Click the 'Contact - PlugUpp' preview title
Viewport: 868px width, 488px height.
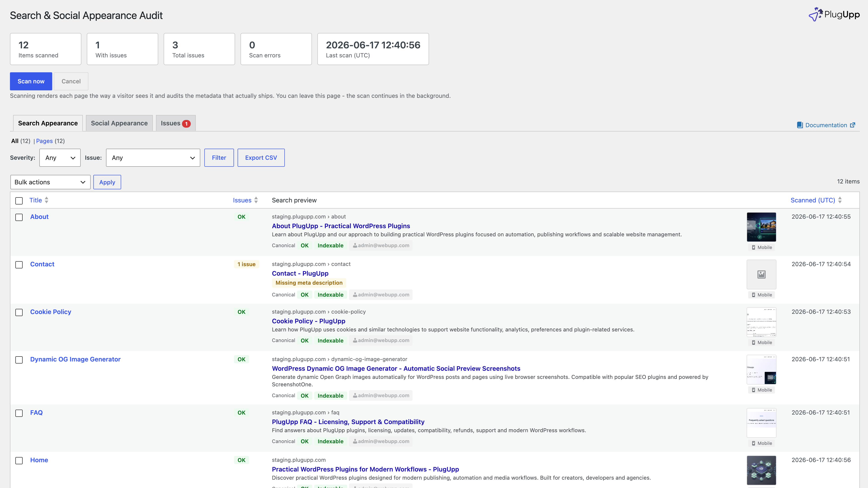coord(300,273)
